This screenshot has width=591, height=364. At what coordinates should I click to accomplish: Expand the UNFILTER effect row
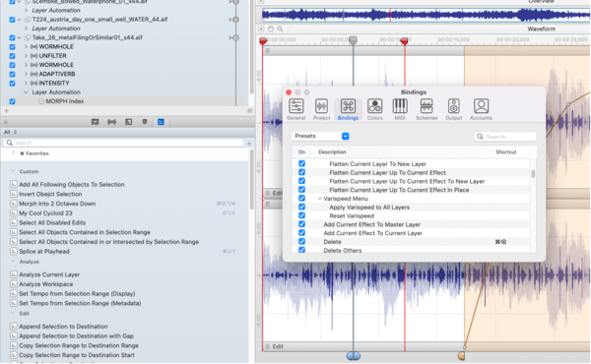coord(26,56)
